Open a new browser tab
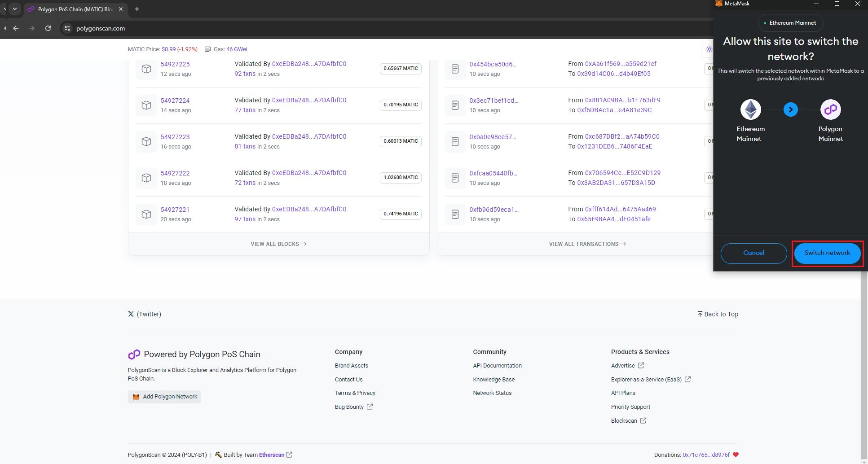This screenshot has height=464, width=868. (x=137, y=9)
